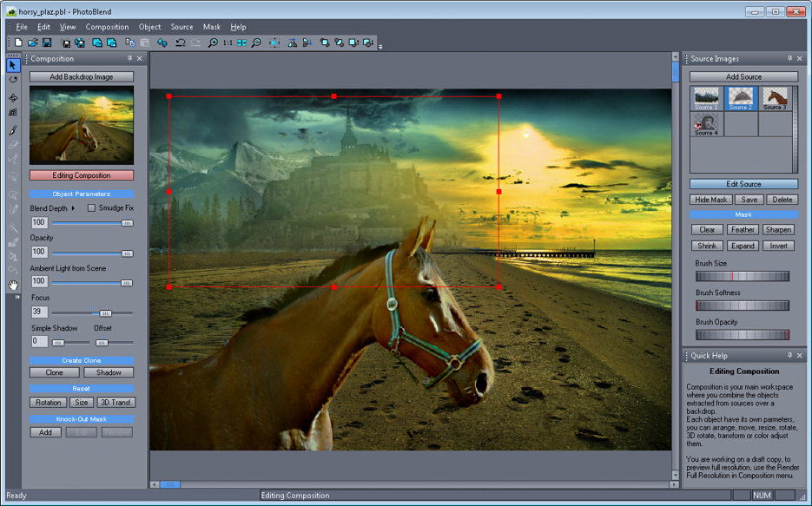Click the Open file folder icon

tap(32, 43)
